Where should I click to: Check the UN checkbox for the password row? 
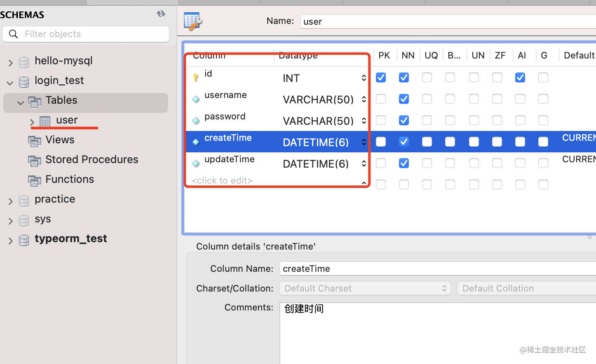474,120
